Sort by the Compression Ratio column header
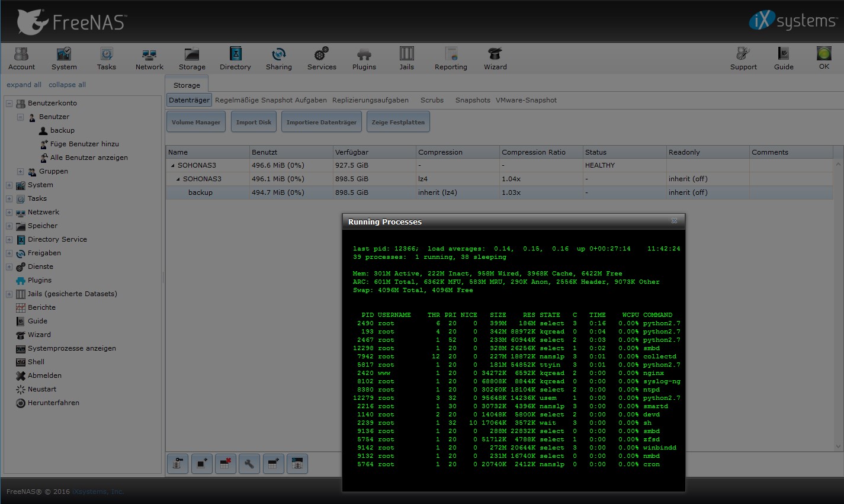 541,152
